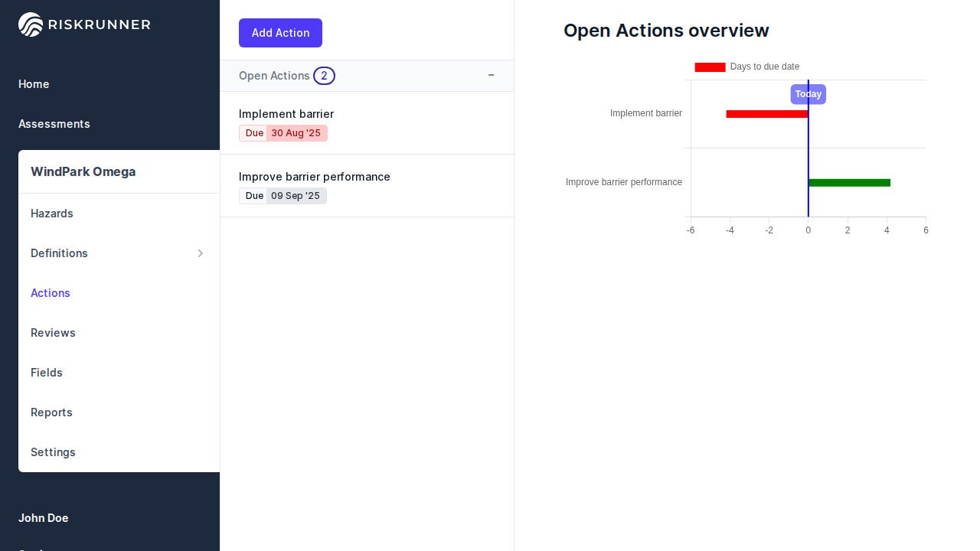Click the Open Actions count badge
980x551 pixels.
coord(324,76)
